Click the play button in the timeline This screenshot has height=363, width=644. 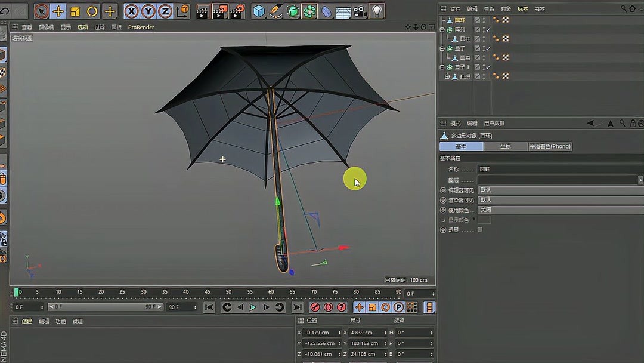tap(252, 307)
